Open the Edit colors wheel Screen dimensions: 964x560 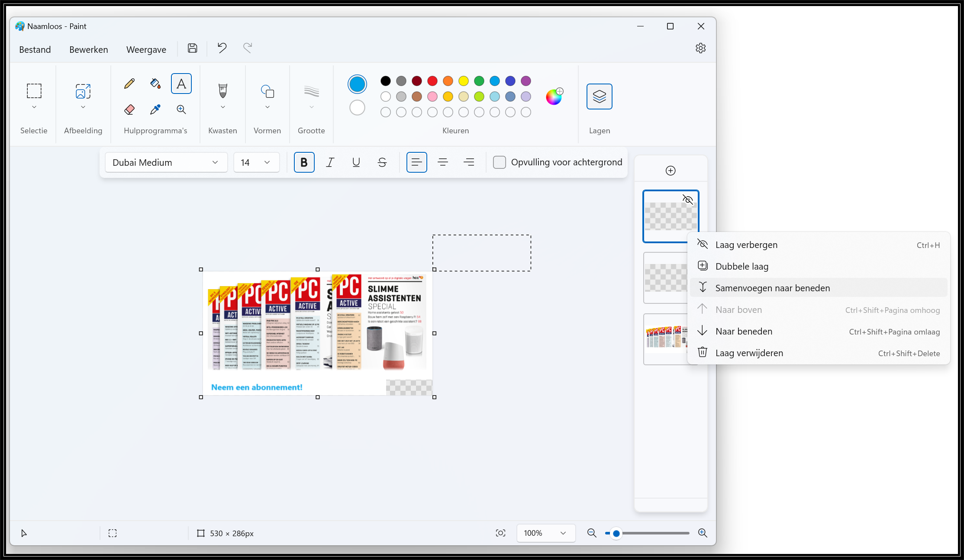tap(555, 97)
